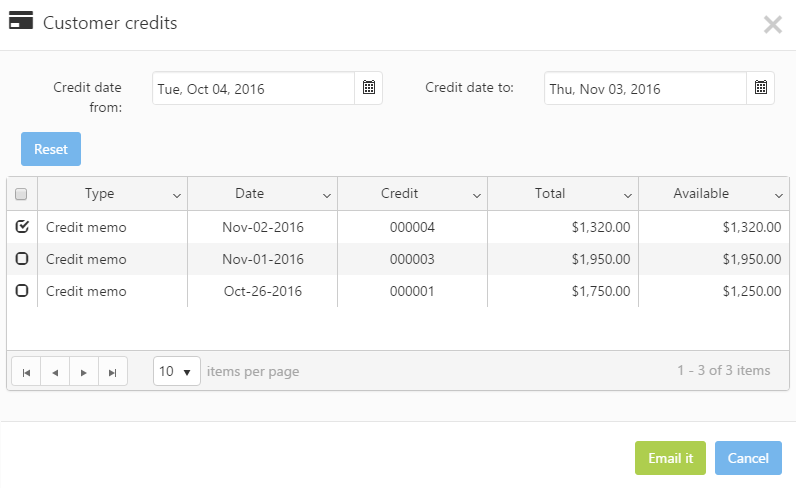
Task: Open the Credit date from calendar picker
Action: tap(369, 88)
